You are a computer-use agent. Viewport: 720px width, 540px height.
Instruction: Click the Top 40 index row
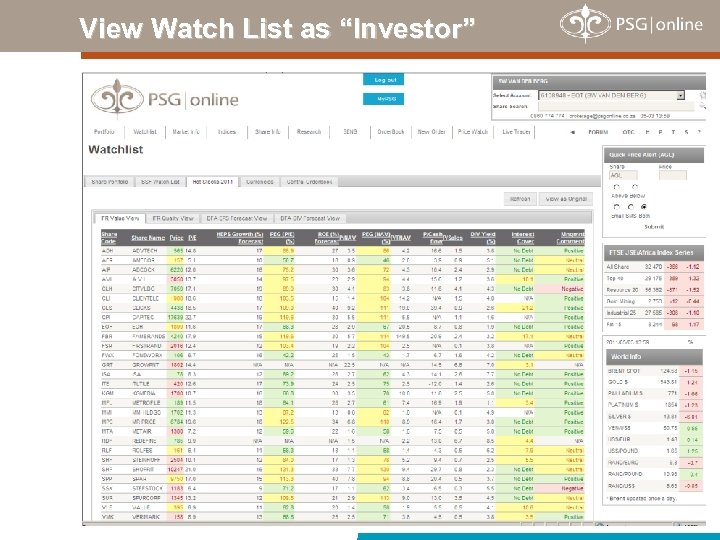[653, 278]
